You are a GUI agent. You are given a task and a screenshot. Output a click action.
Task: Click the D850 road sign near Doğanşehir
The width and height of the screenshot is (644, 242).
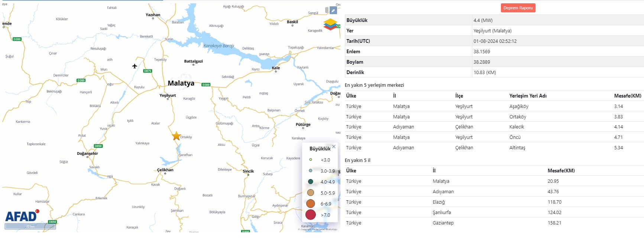[98, 146]
